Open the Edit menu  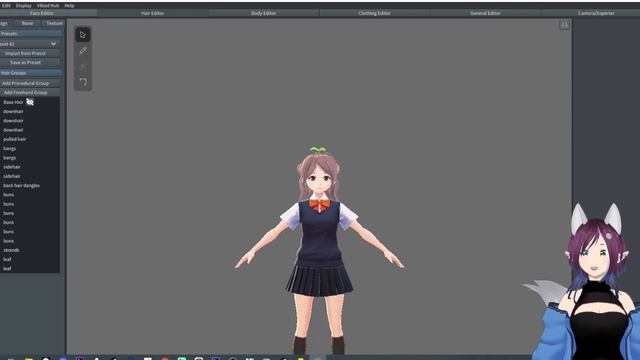(6, 6)
